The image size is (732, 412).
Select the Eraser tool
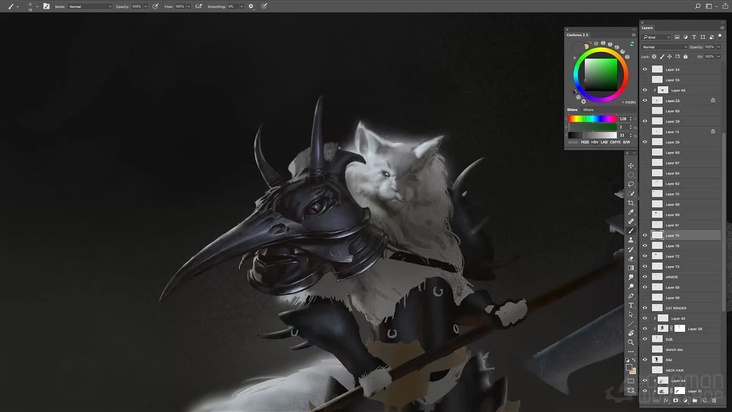coord(631,258)
